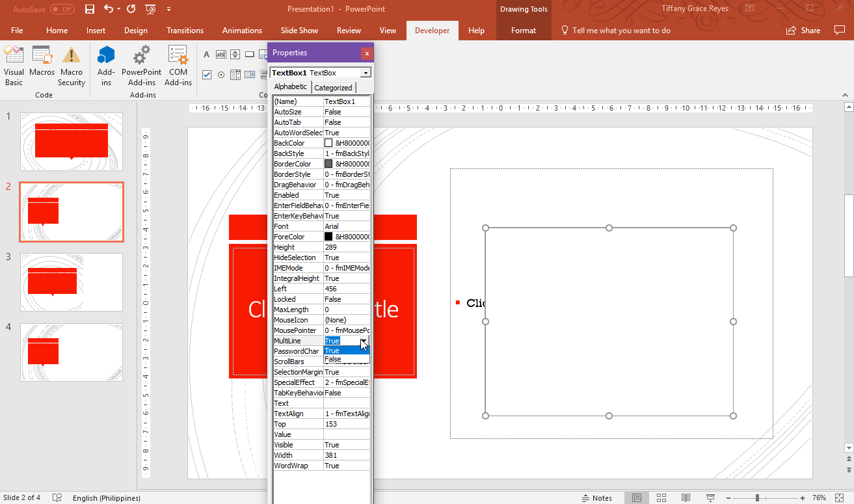Open the Macros dialog

(x=42, y=65)
